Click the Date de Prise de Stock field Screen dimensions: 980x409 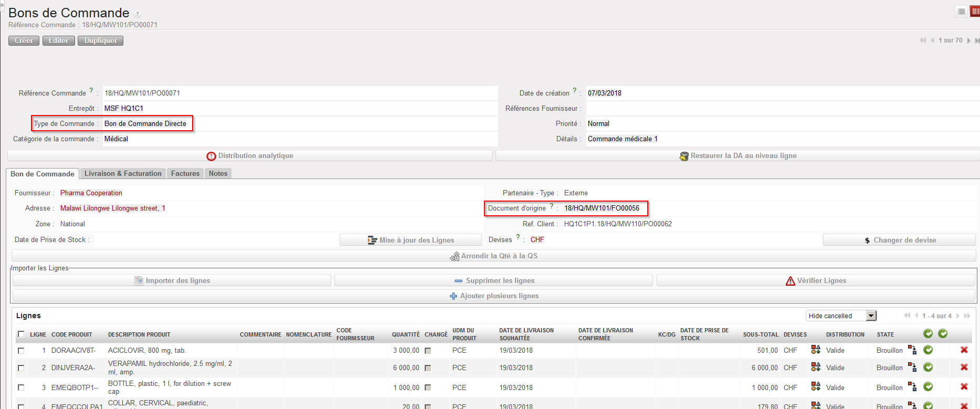pyautogui.click(x=215, y=240)
